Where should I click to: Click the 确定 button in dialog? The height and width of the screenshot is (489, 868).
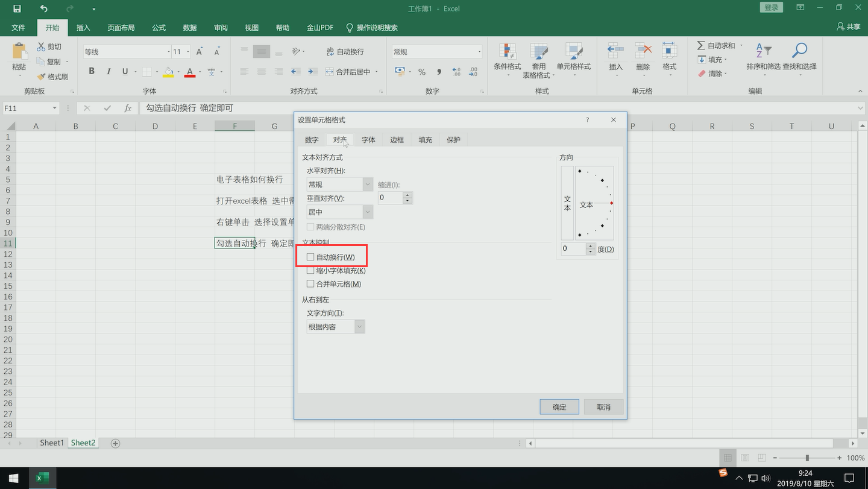[x=559, y=407]
